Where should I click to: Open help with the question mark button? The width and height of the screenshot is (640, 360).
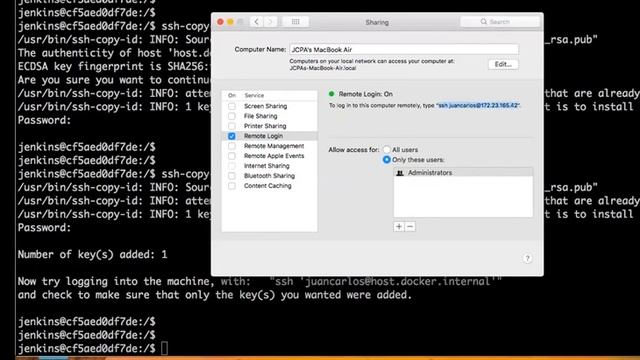click(527, 258)
